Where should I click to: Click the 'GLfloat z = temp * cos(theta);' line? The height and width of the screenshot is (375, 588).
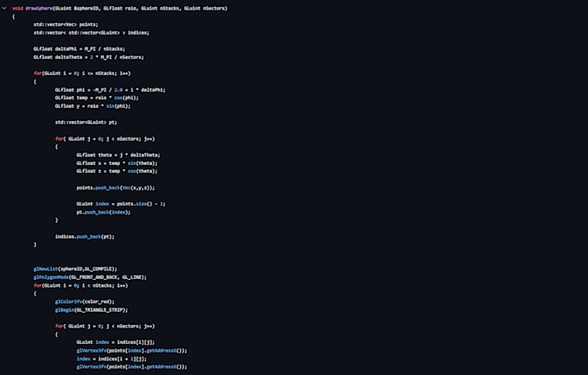click(117, 171)
